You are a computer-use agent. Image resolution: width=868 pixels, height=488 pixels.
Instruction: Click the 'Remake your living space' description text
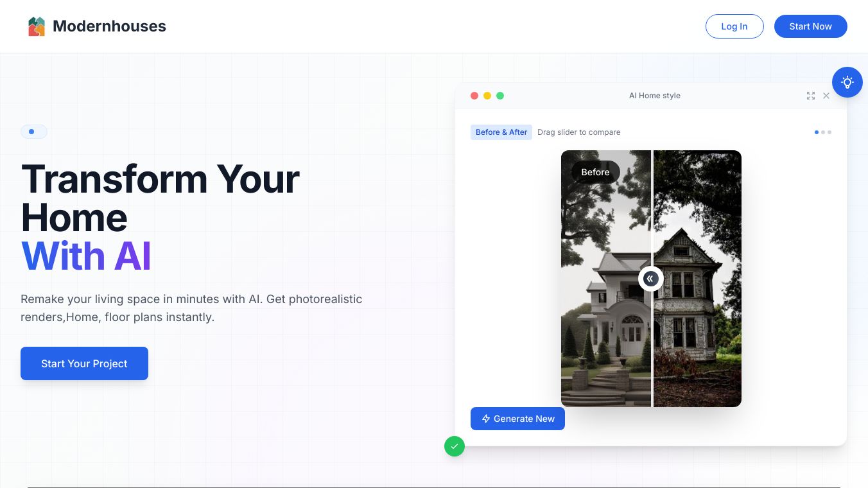tap(191, 308)
